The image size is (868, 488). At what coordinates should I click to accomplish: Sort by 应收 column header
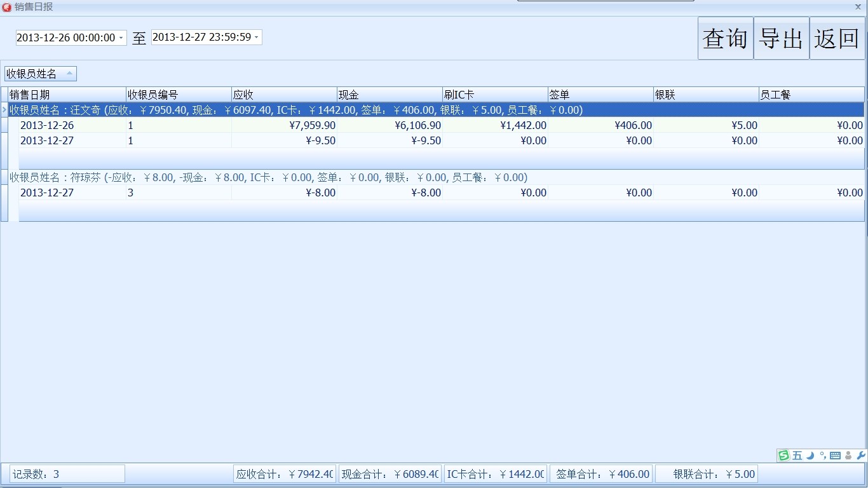tap(284, 95)
